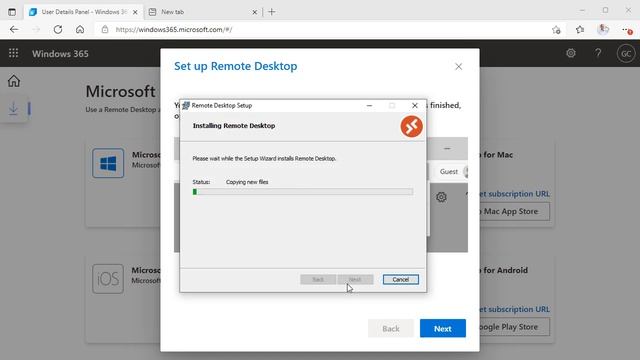Image resolution: width=640 pixels, height=360 pixels.
Task: Cancel the Remote Desktop Setup installation
Action: [x=400, y=280]
